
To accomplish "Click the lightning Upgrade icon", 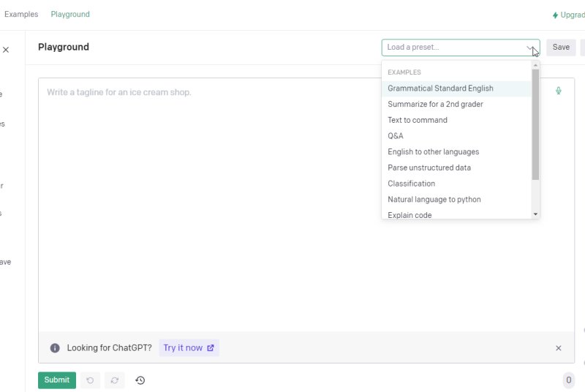I will tap(555, 15).
